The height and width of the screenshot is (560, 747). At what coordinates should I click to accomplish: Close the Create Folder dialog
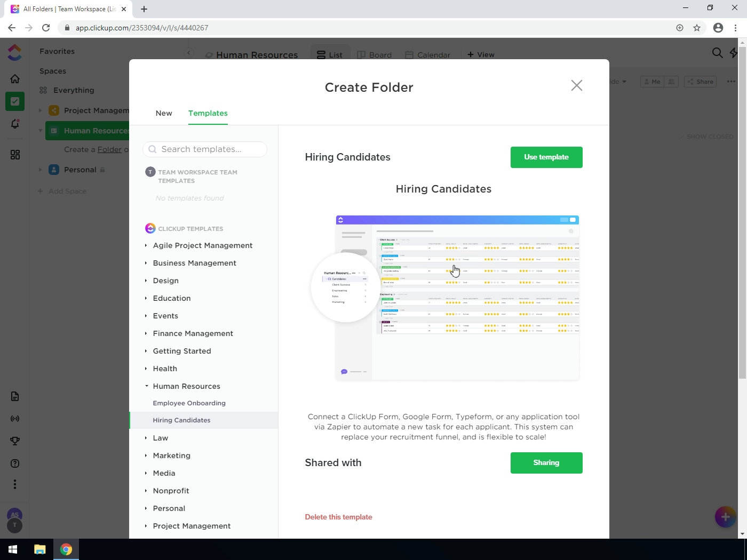click(576, 85)
